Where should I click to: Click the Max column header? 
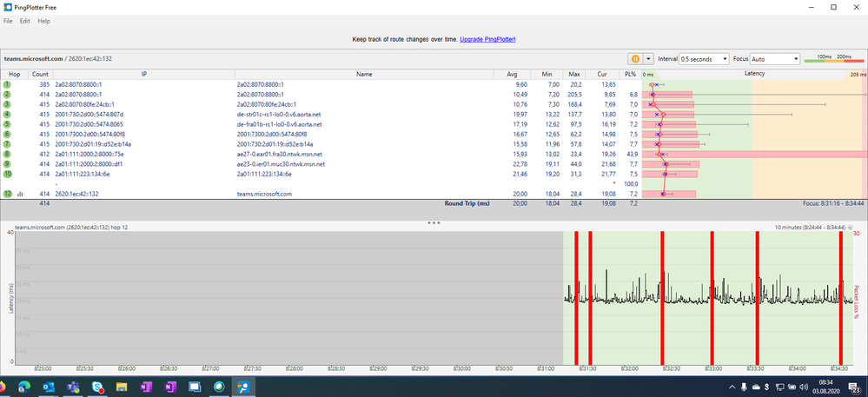coord(573,74)
